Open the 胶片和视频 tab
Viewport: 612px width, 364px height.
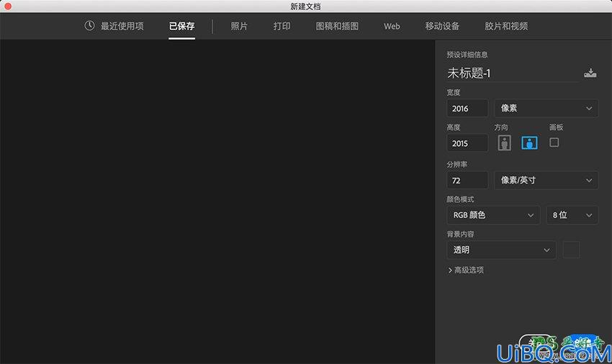506,26
